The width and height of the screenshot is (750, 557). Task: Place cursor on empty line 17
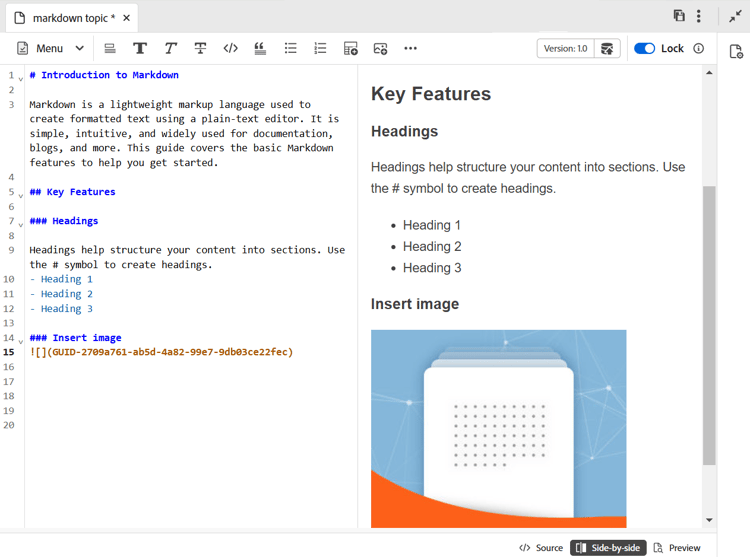coord(191,382)
